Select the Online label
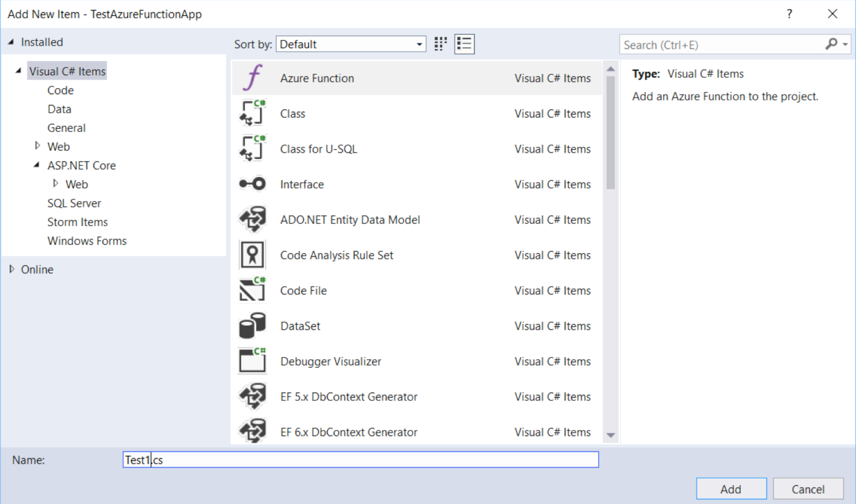This screenshot has height=504, width=856. click(x=37, y=270)
